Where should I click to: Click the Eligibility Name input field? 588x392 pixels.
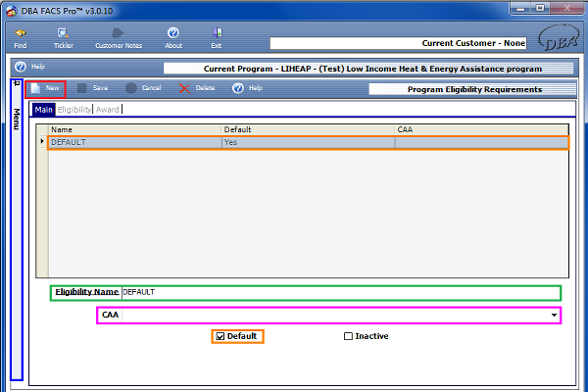[340, 293]
